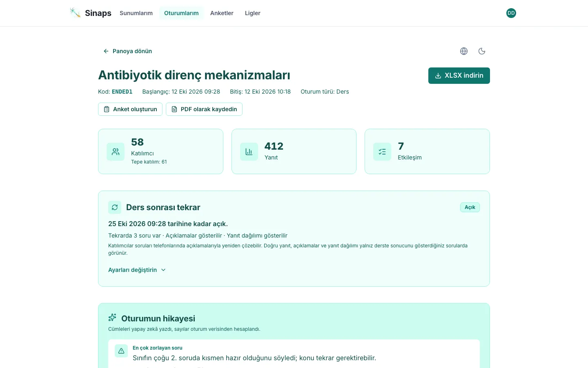The height and width of the screenshot is (368, 588).
Task: Save via PDF olarak kaydedin
Action: tap(204, 109)
